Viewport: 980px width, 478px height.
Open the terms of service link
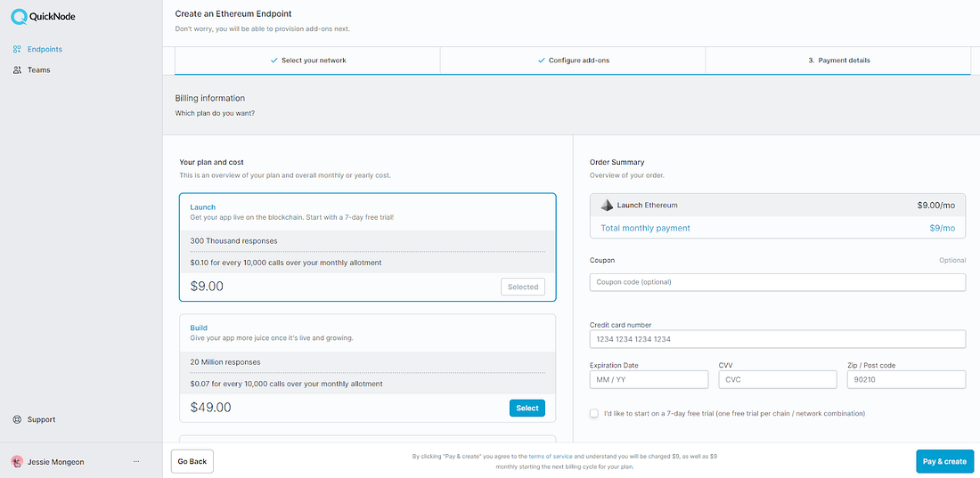tap(550, 457)
